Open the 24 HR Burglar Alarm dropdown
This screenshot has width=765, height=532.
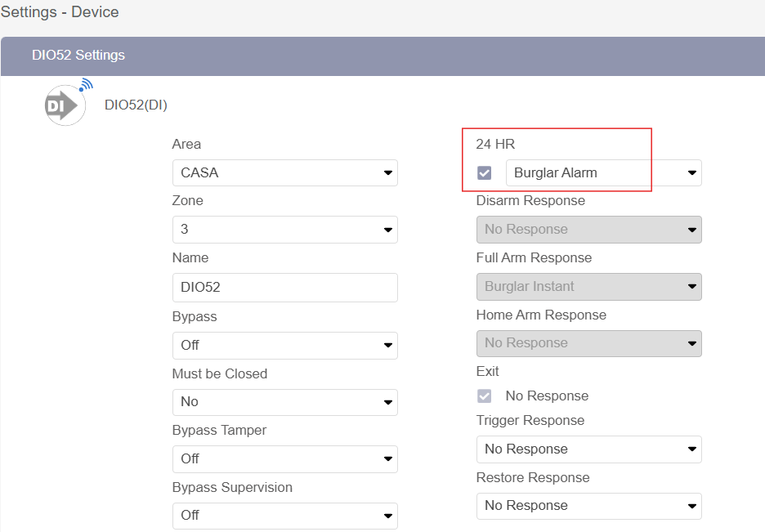[x=603, y=173]
